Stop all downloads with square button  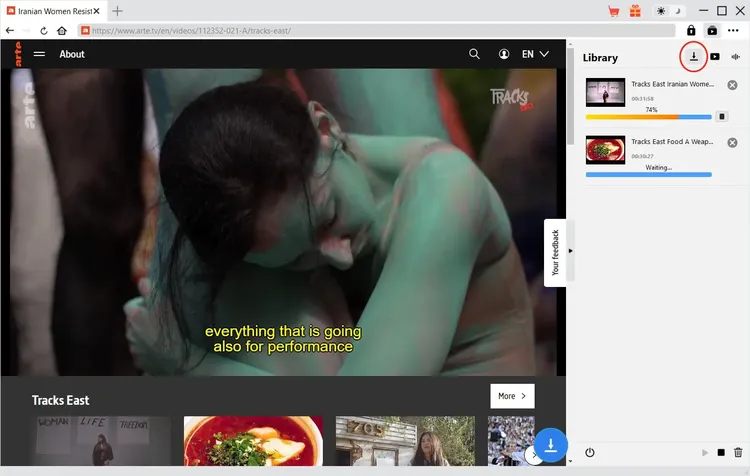pyautogui.click(x=720, y=453)
